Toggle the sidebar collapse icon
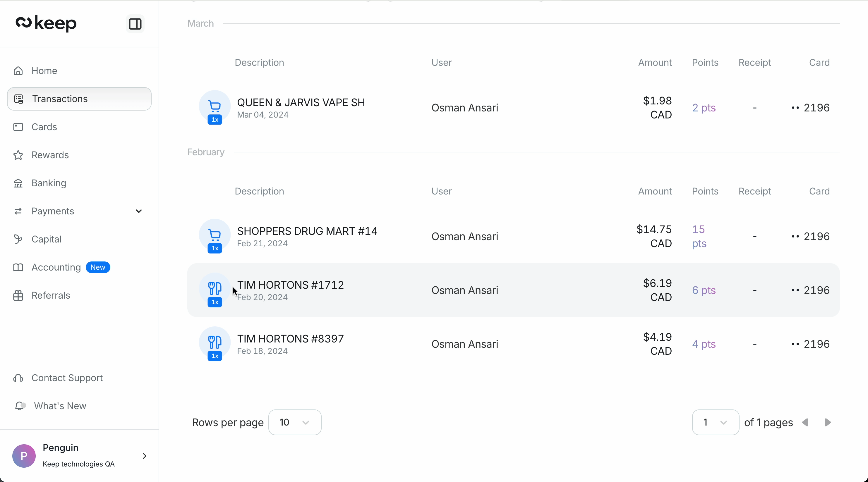Screen dimensions: 868x482 click(x=135, y=24)
